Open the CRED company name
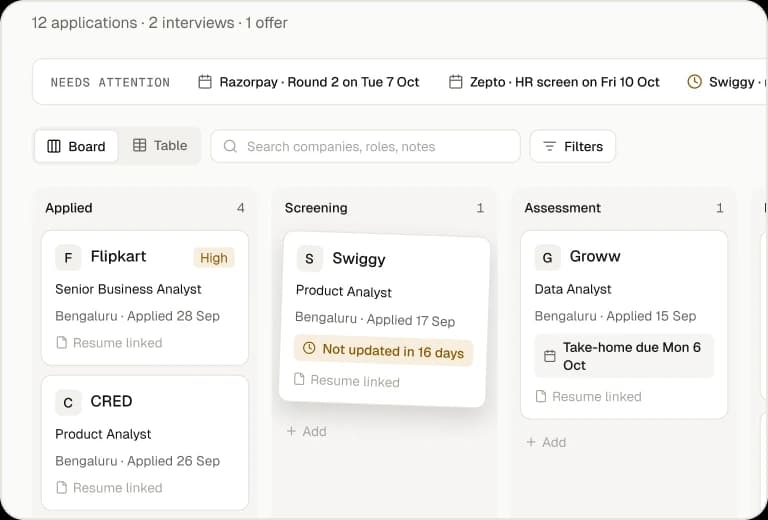768x520 pixels. pos(111,401)
